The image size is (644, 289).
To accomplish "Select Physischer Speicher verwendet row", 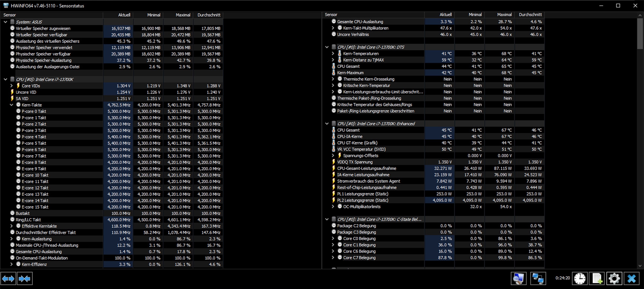I will (112, 47).
